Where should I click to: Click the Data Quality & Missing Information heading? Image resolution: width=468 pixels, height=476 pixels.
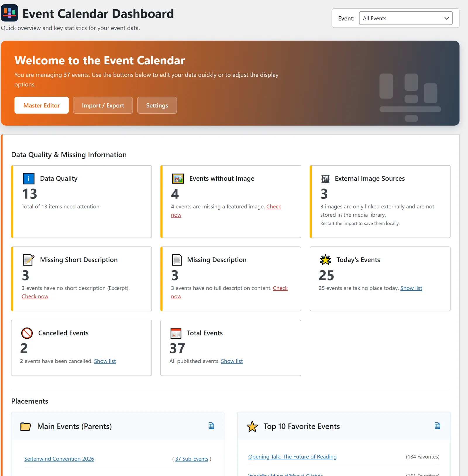click(x=69, y=155)
